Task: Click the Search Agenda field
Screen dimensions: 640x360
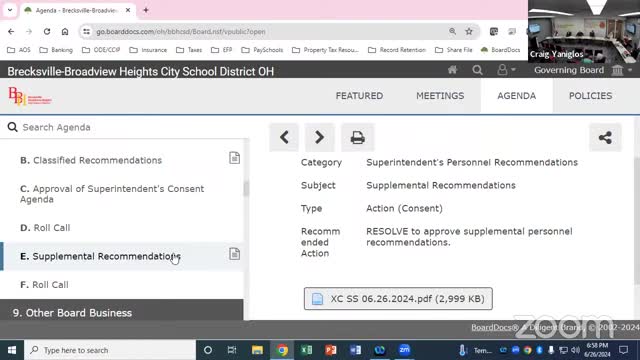Action: tap(122, 127)
